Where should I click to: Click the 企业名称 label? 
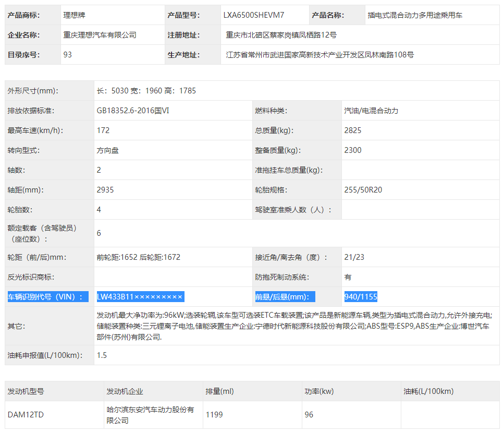pos(24,35)
